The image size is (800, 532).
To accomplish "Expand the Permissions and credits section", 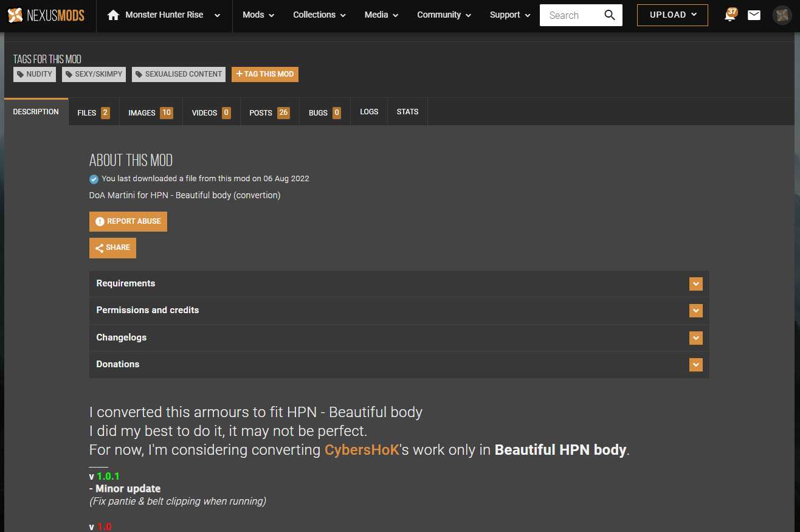I will pos(695,311).
